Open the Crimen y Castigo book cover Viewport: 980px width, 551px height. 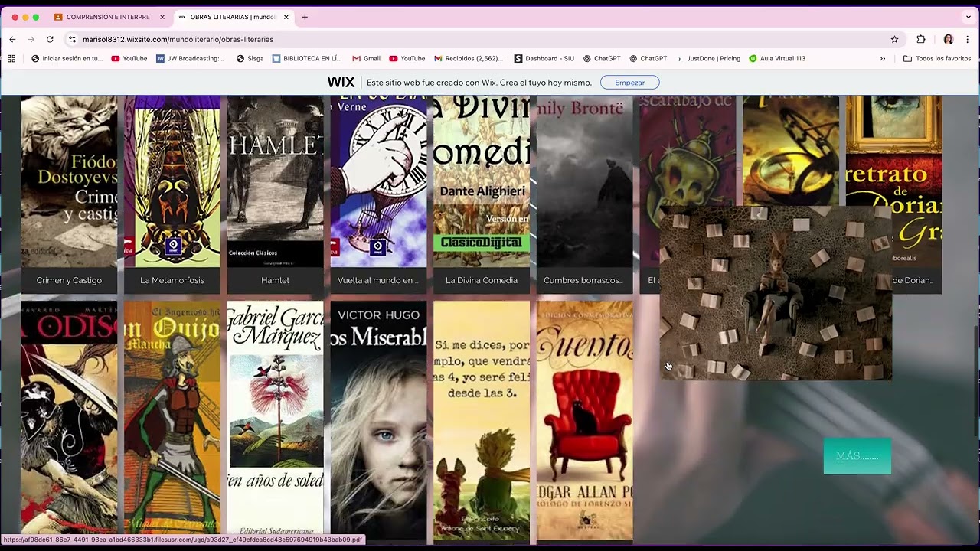[x=69, y=181]
